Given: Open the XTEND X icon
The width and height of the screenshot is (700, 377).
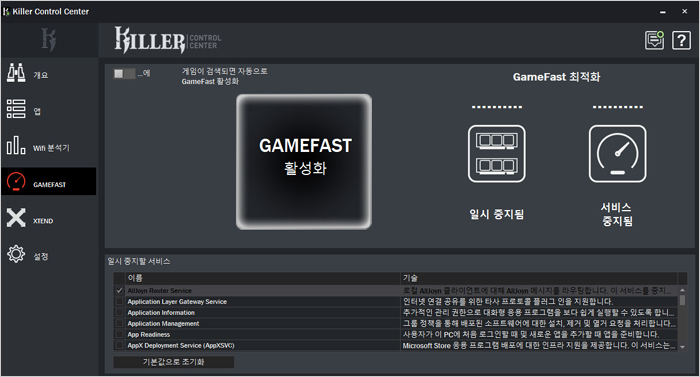Looking at the screenshot, I should pos(16,218).
